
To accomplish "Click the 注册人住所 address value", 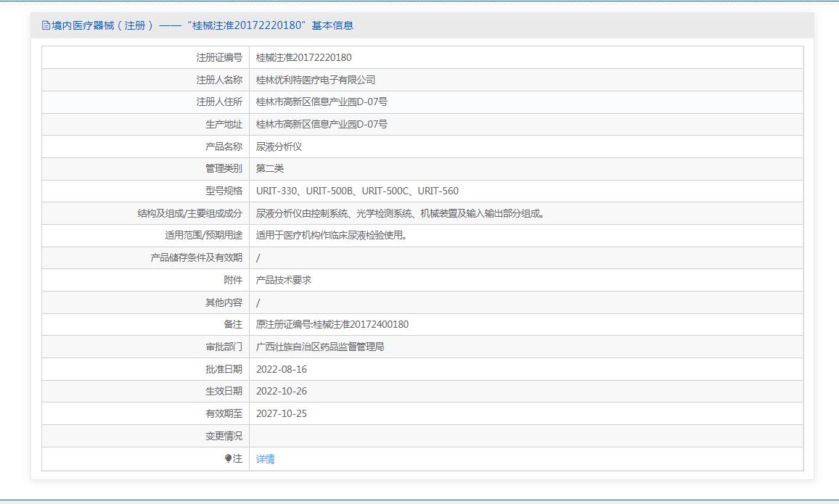I will [x=322, y=102].
